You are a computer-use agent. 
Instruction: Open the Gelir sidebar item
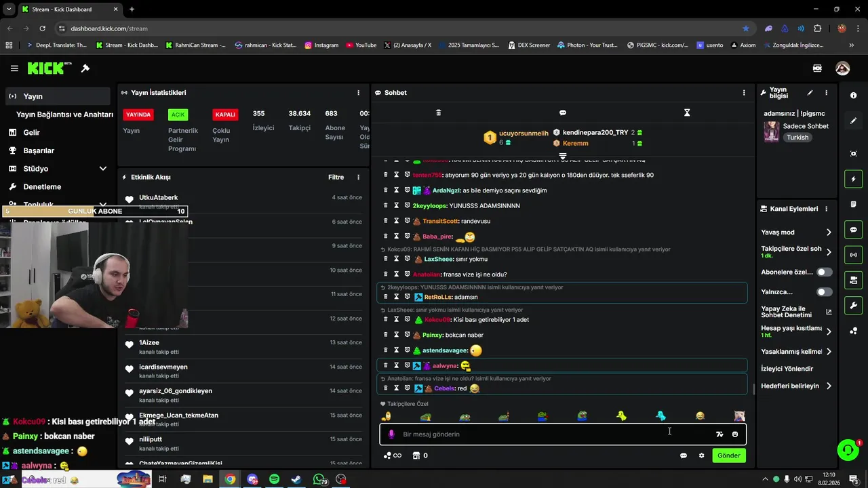58,133
